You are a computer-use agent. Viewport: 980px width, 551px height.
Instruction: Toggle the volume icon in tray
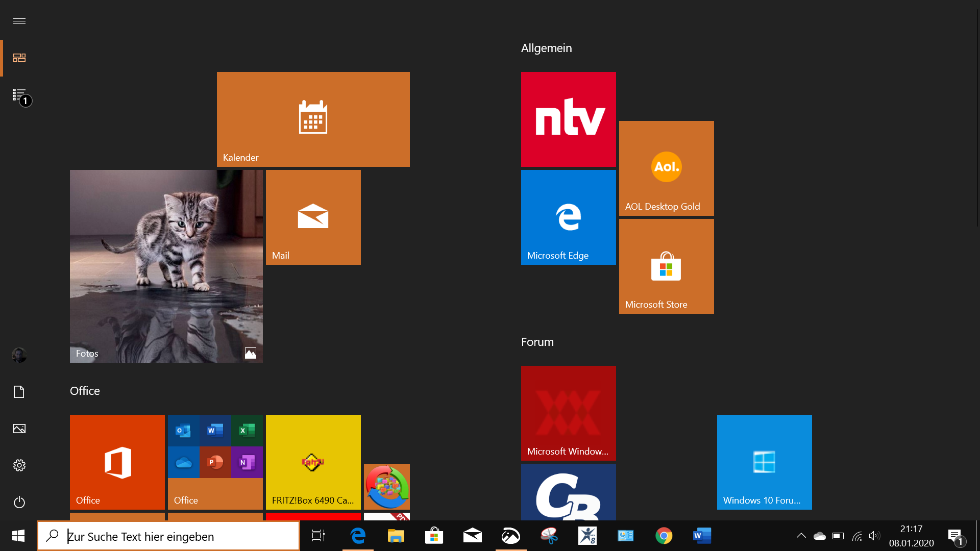[874, 536]
